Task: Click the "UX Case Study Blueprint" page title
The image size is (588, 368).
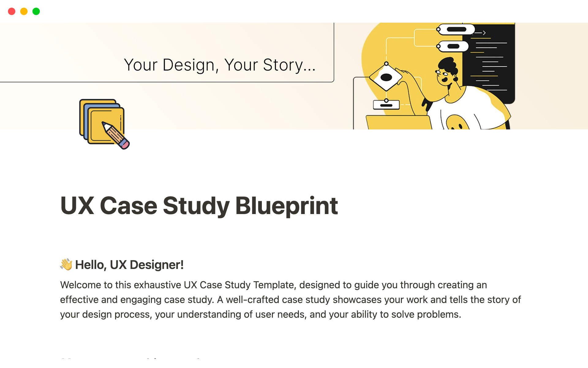Action: (199, 205)
